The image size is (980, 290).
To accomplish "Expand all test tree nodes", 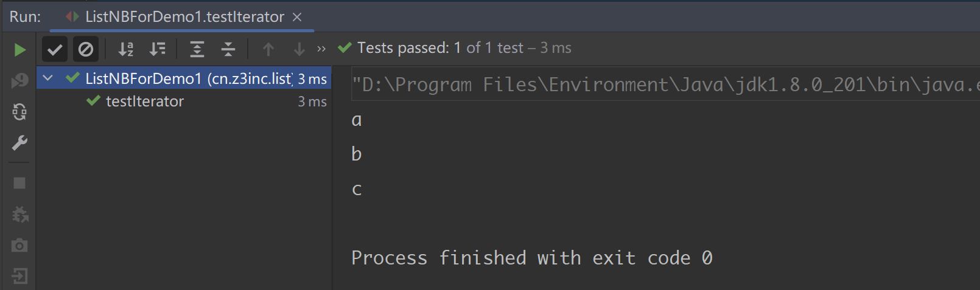I will tap(197, 49).
